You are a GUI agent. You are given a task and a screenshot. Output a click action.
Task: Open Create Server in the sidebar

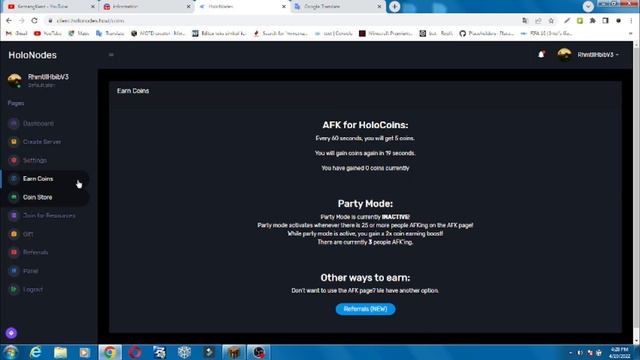[42, 142]
